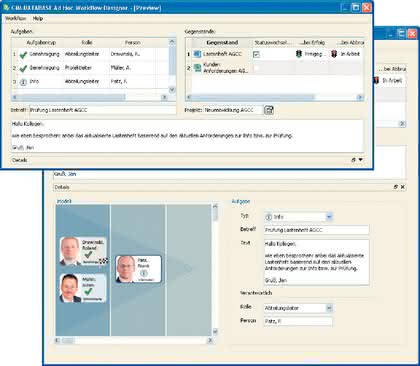
Task: Click the Aufgabentyp column header
Action: pos(41,43)
